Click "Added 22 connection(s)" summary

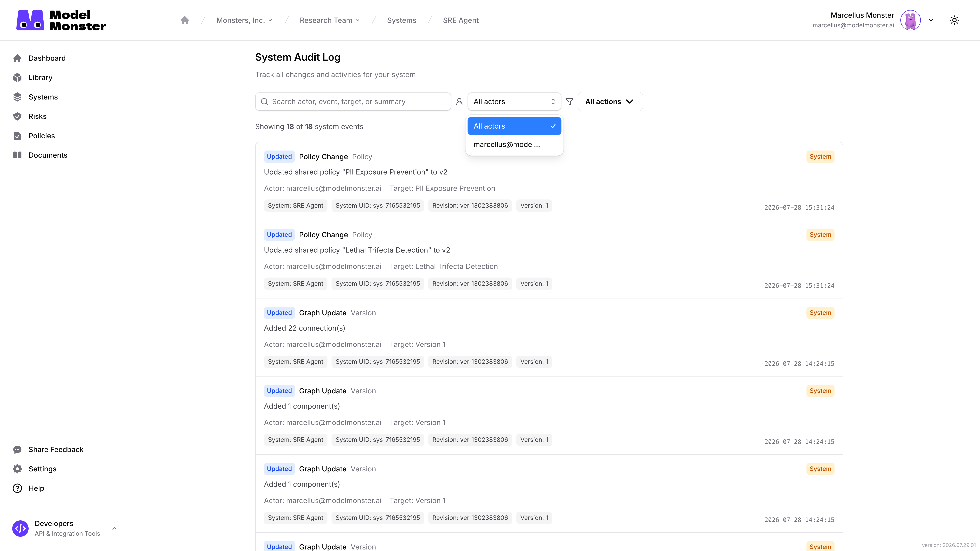304,328
